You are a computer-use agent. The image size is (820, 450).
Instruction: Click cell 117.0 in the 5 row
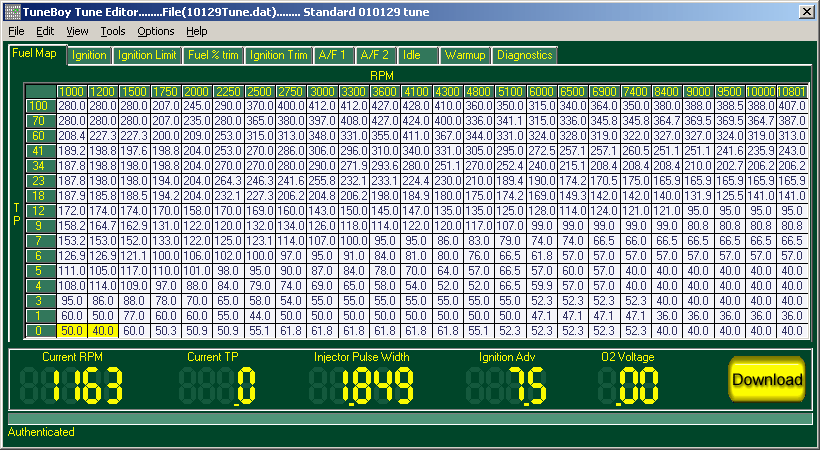[x=134, y=271]
